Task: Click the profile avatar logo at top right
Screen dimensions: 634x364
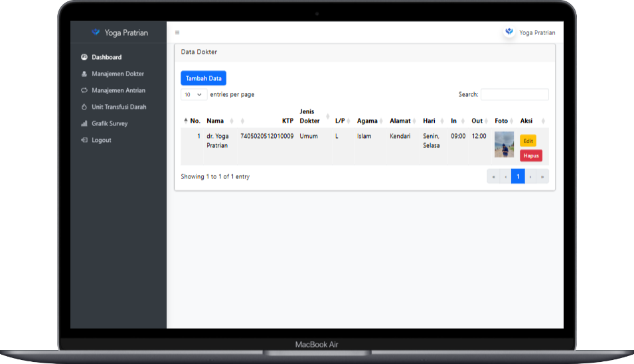Action: click(x=509, y=32)
